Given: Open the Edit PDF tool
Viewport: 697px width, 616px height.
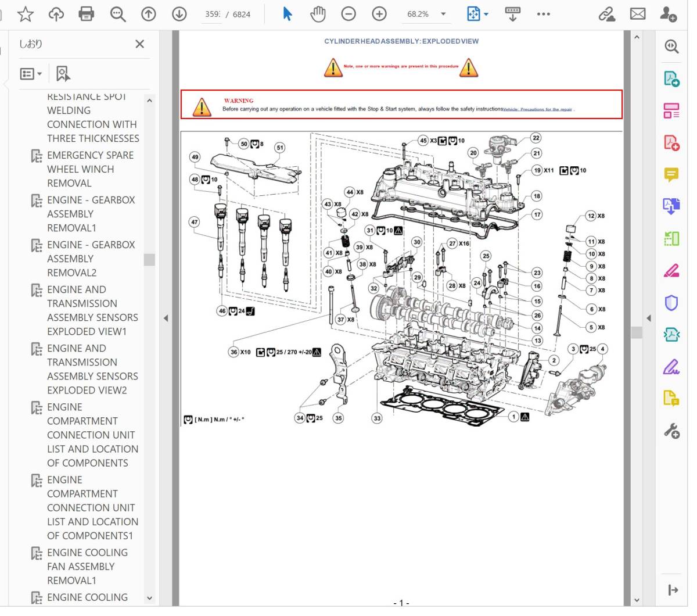Looking at the screenshot, I should pos(672,111).
